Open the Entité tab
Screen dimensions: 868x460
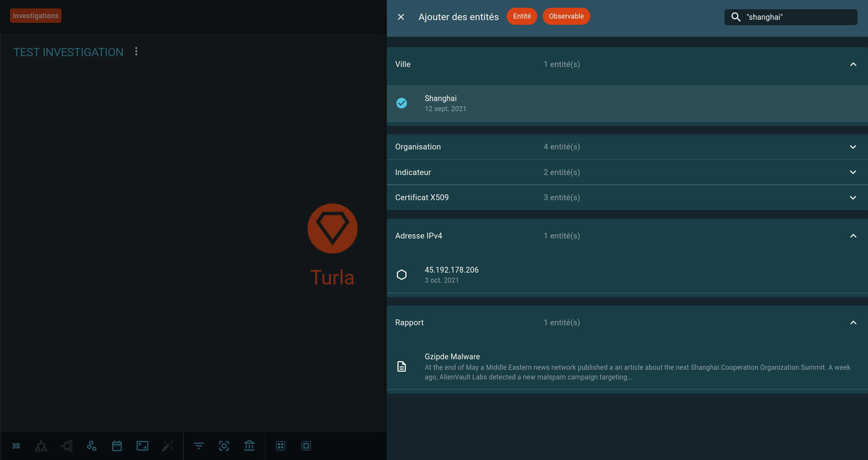pyautogui.click(x=521, y=16)
